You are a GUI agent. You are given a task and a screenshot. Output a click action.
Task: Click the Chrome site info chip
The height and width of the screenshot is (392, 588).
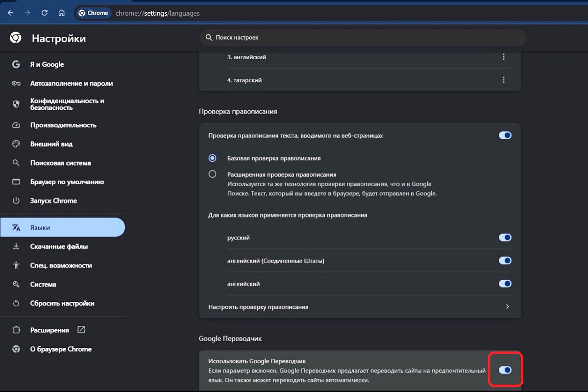(x=93, y=13)
